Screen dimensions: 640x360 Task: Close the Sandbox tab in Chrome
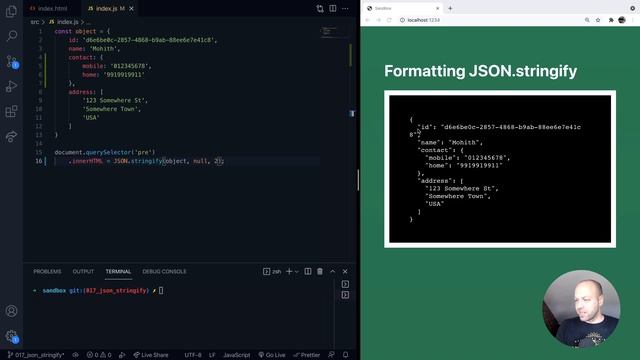click(438, 8)
